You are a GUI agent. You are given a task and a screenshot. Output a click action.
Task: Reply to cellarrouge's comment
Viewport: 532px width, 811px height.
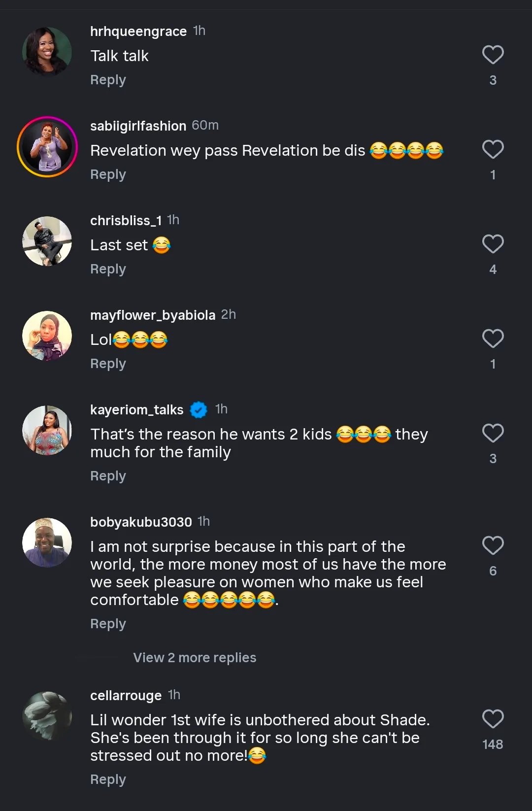(x=108, y=779)
